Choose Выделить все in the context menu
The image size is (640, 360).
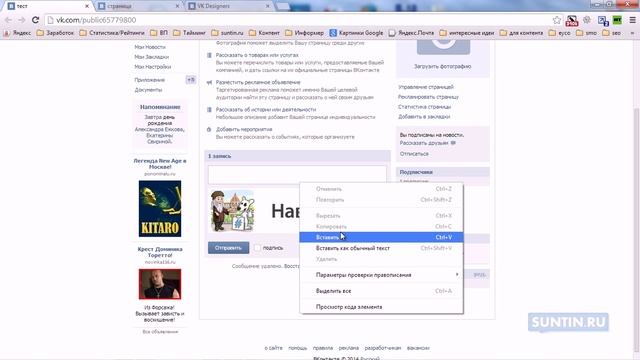381,291
